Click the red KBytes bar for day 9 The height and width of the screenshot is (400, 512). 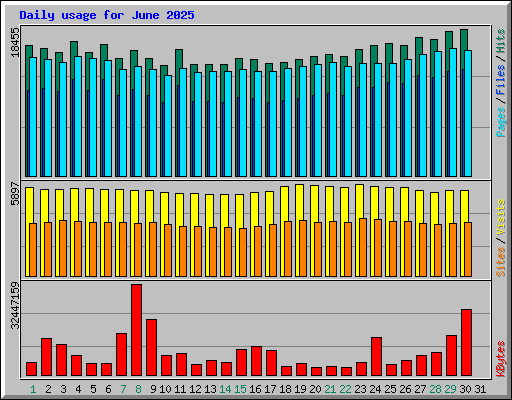[151, 348]
